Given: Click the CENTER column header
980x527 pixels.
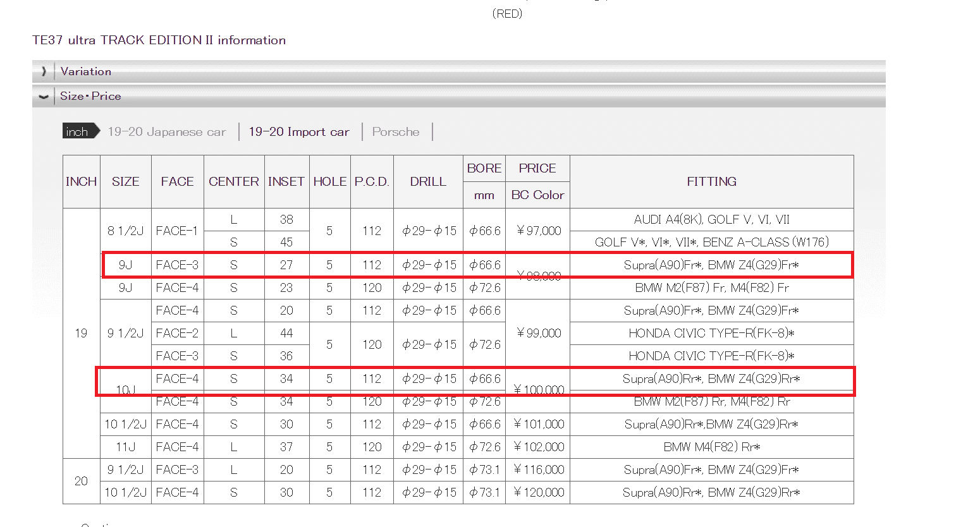Looking at the screenshot, I should [234, 182].
